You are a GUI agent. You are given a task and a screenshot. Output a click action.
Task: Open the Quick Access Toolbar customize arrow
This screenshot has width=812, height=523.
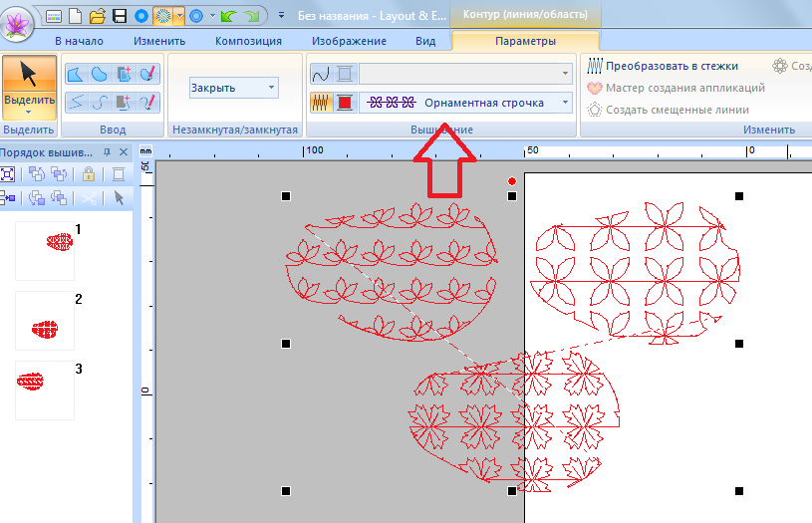(x=281, y=16)
